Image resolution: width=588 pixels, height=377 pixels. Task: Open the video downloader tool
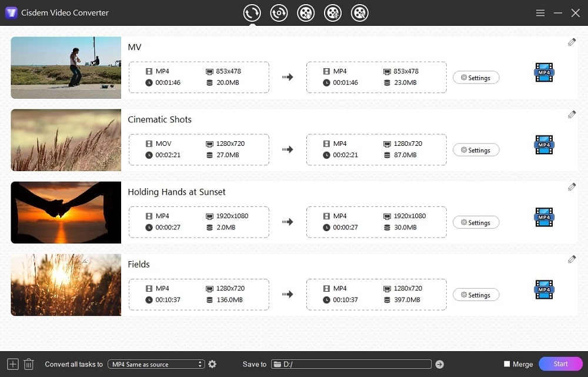[306, 12]
